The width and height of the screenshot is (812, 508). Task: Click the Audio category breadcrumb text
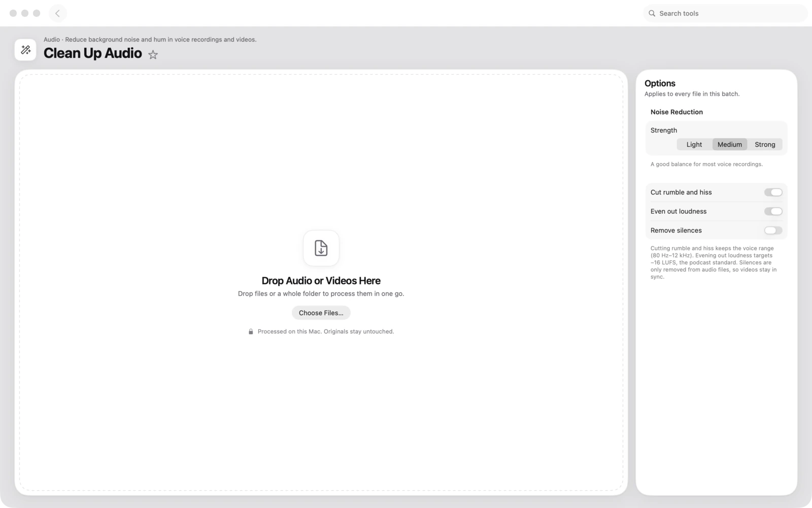52,40
